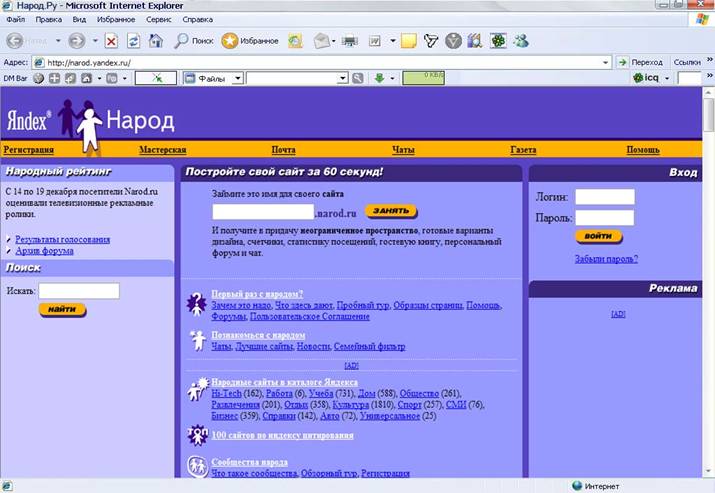Click the Forward navigation arrow
This screenshot has width=715, height=493.
[x=77, y=41]
